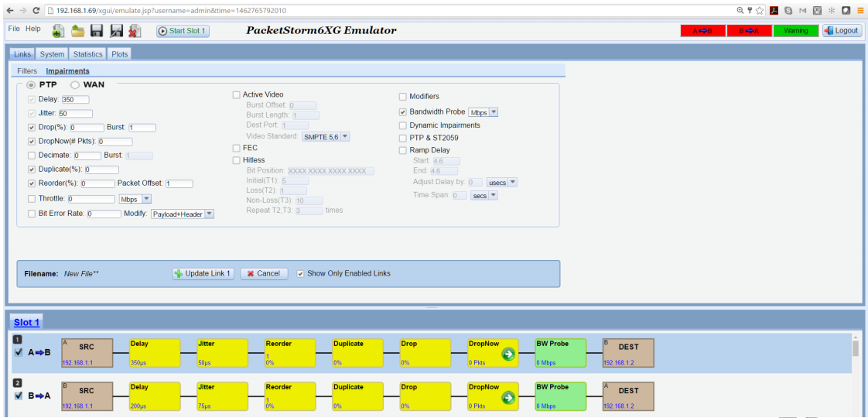868x418 pixels.
Task: Uncheck the Bandwidth Probe checkbox
Action: point(403,111)
